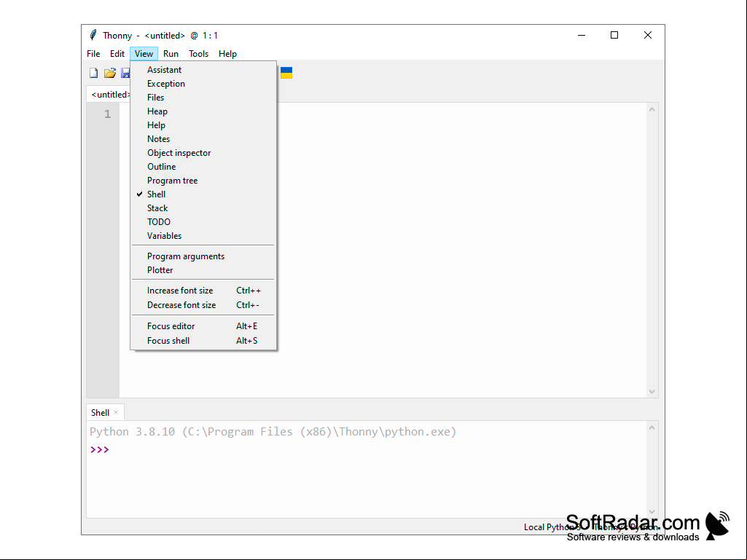
Task: Close the Thonny window
Action: [647, 35]
